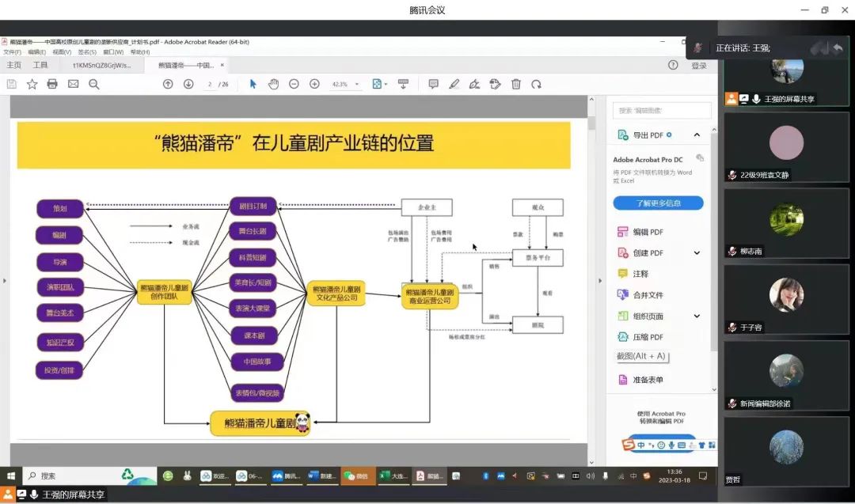The height and width of the screenshot is (504, 855).
Task: Click the print icon in Acrobat toolbar
Action: coord(52,84)
